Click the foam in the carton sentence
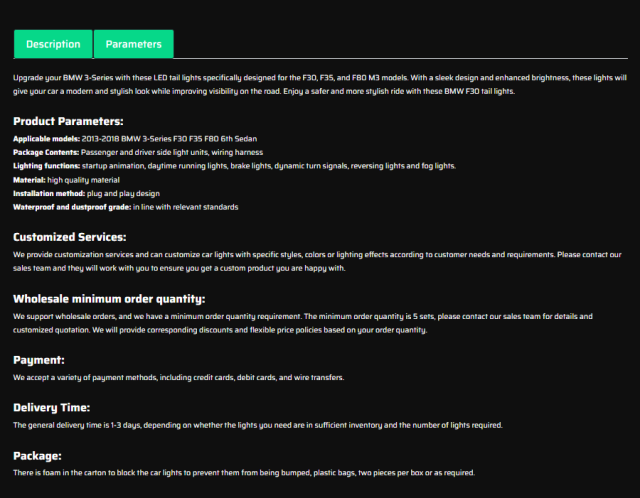The height and width of the screenshot is (498, 640). (x=244, y=473)
